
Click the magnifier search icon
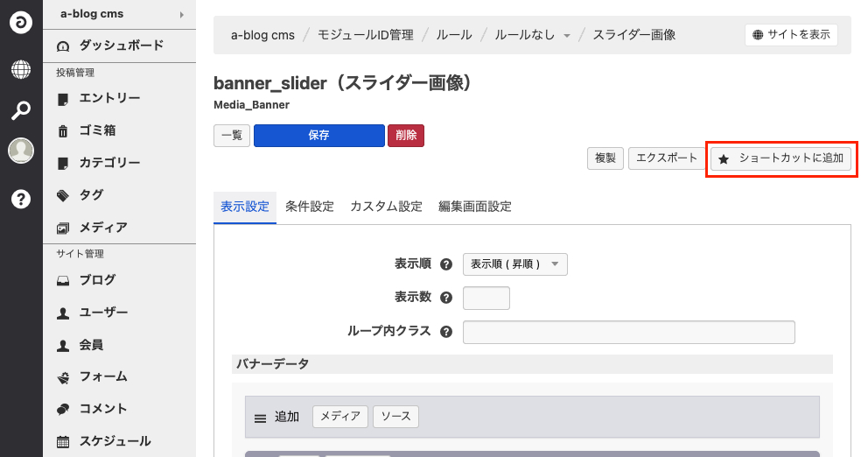click(21, 110)
